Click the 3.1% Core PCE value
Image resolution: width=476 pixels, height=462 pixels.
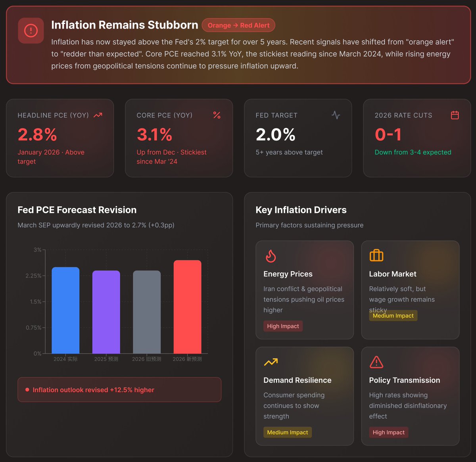(155, 135)
